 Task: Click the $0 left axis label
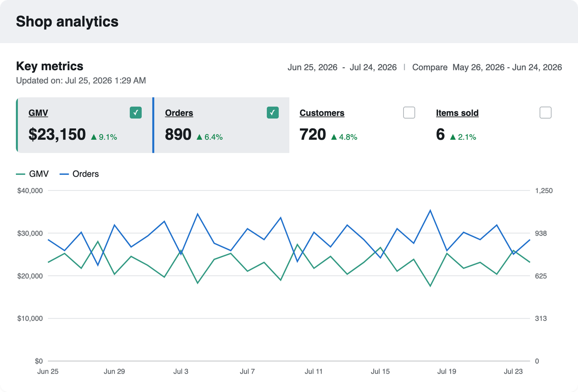39,361
